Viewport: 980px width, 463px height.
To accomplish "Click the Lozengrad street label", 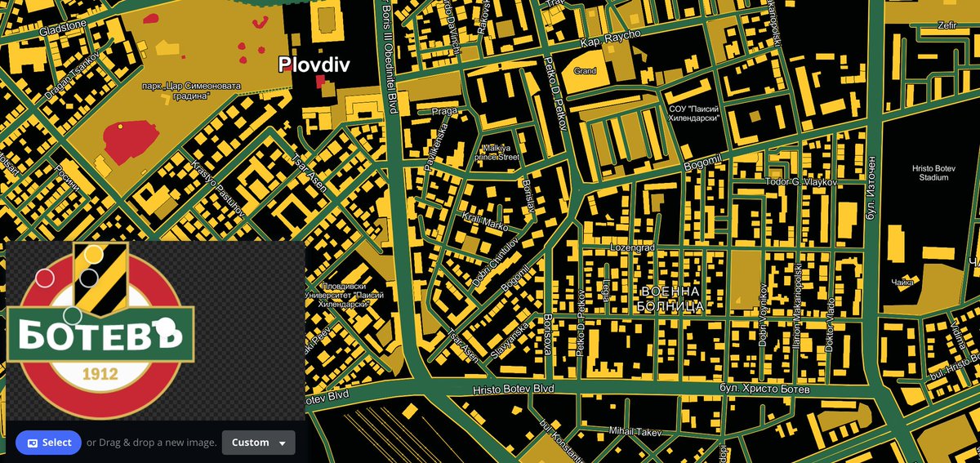I will coord(634,246).
